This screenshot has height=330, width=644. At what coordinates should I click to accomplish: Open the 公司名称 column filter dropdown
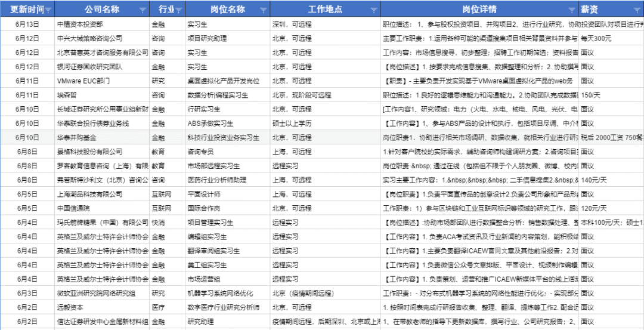point(143,10)
